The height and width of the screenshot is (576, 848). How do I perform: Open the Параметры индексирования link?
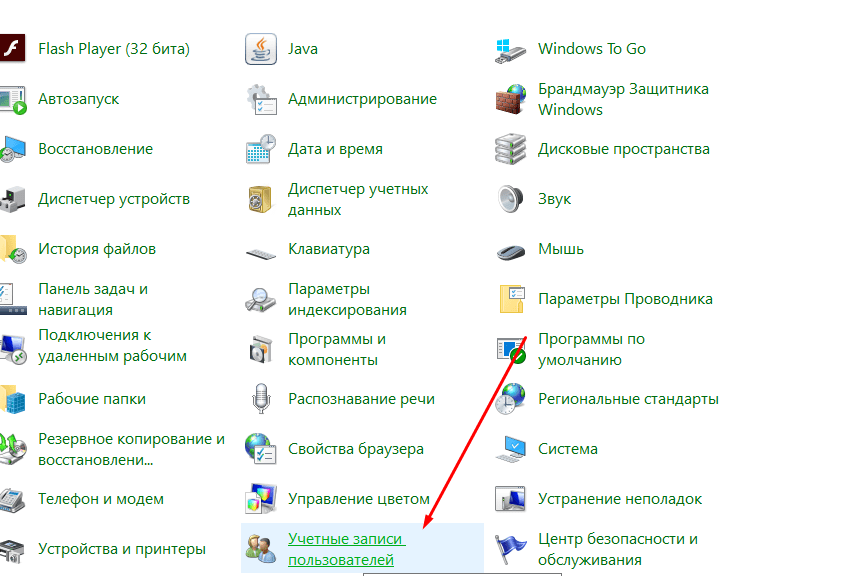(x=347, y=300)
